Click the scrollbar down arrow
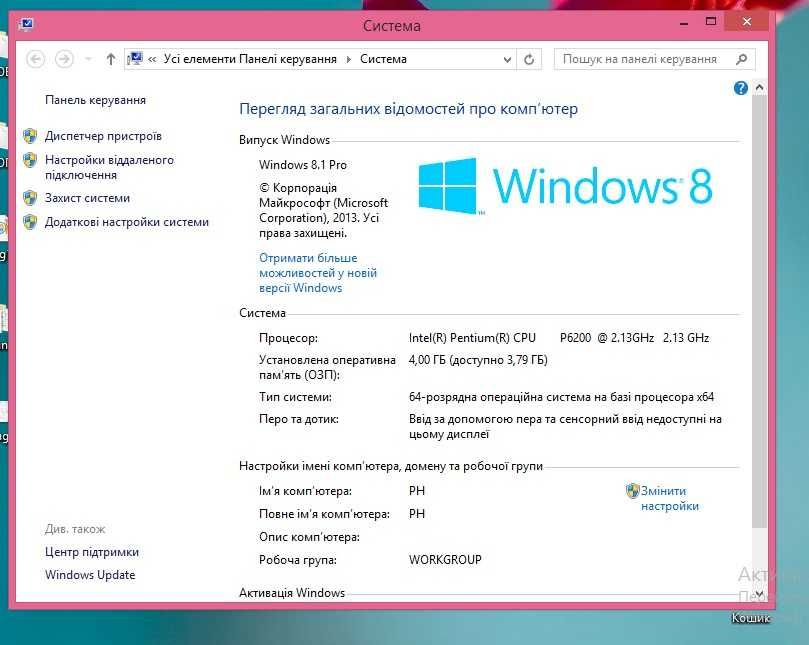Image resolution: width=809 pixels, height=645 pixels. coord(759,593)
